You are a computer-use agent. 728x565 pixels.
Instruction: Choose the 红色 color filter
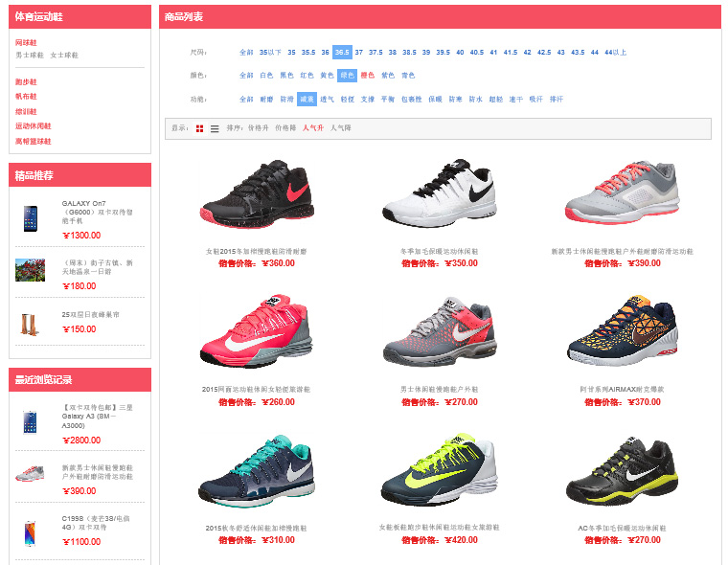pyautogui.click(x=307, y=76)
